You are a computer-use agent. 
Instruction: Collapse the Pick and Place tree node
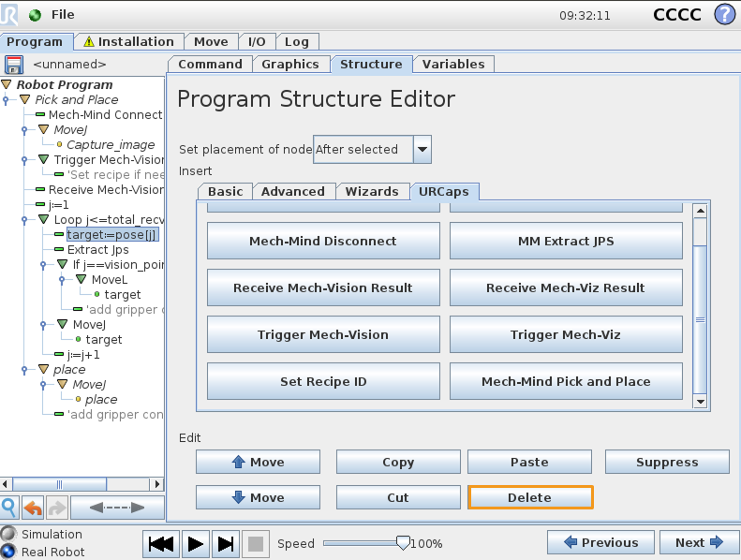tap(25, 100)
